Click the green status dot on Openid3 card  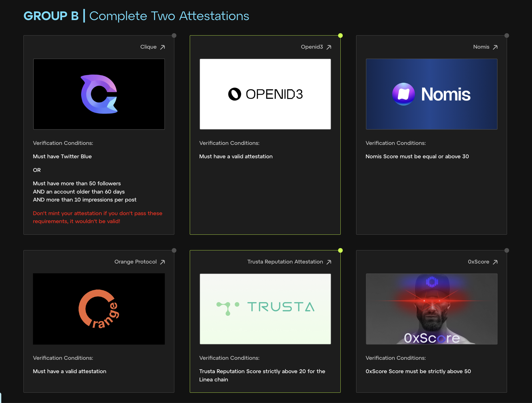pyautogui.click(x=340, y=36)
